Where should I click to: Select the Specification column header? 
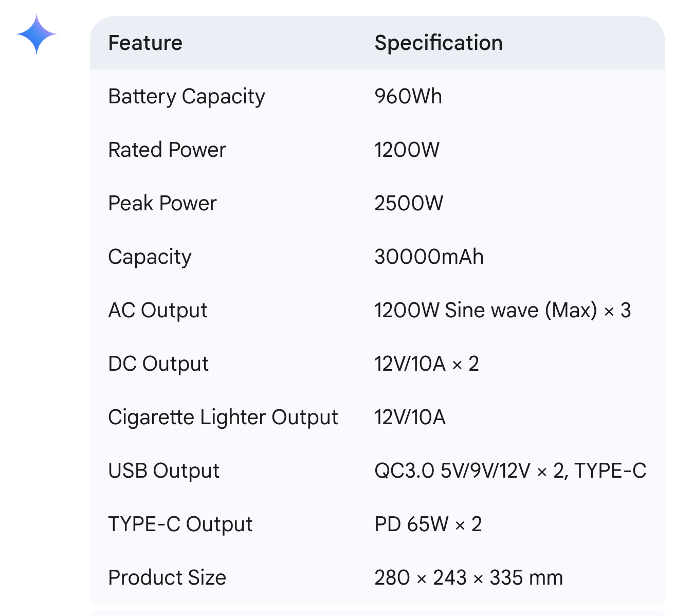tap(439, 43)
